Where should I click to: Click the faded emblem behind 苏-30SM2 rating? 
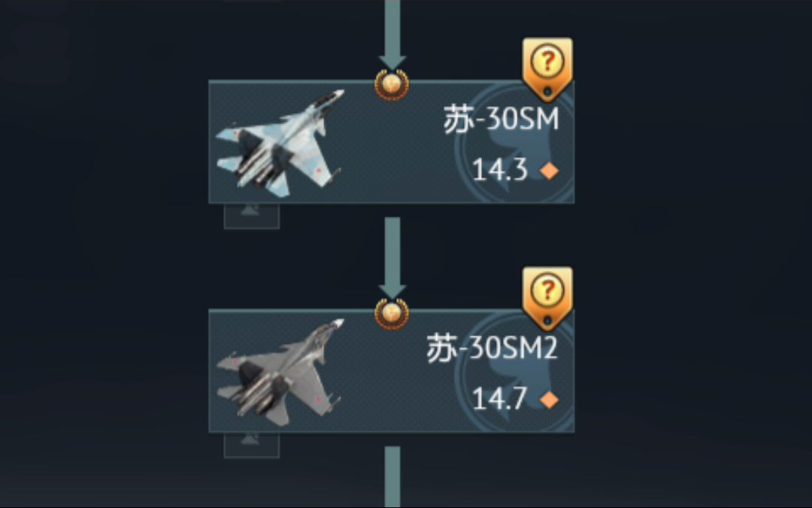pos(514,372)
